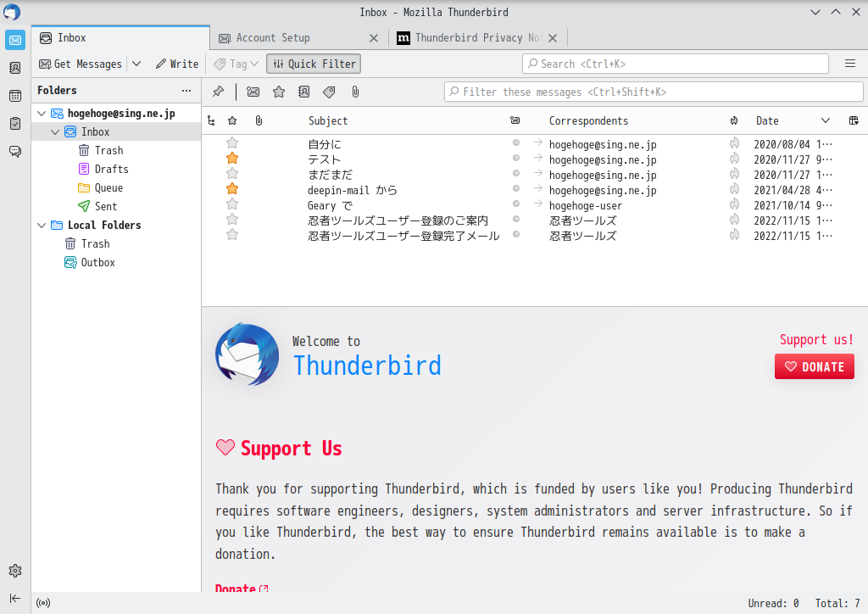Open the Mail space in sidebar
The image size is (868, 614).
pyautogui.click(x=15, y=41)
